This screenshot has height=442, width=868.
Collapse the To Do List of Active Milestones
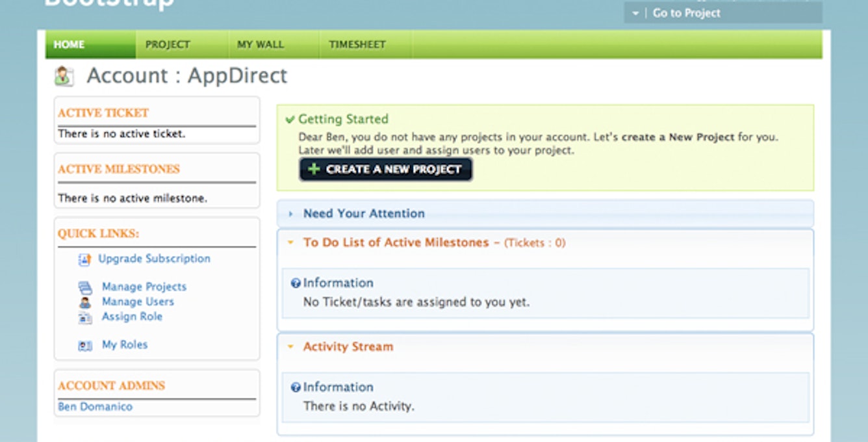pos(290,242)
